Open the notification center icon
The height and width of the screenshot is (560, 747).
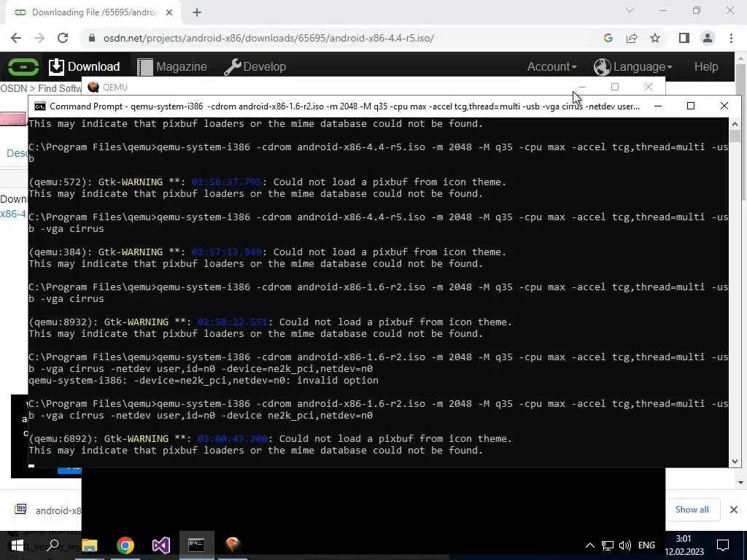click(x=723, y=545)
